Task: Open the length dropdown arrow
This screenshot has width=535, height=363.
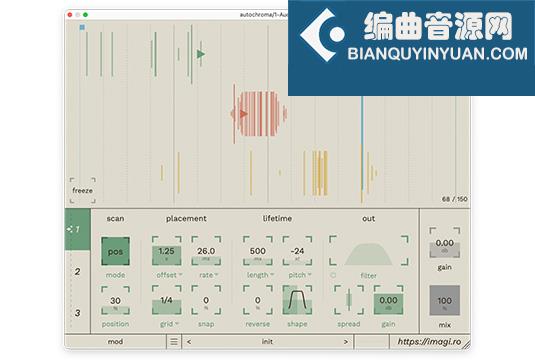Action: point(272,275)
